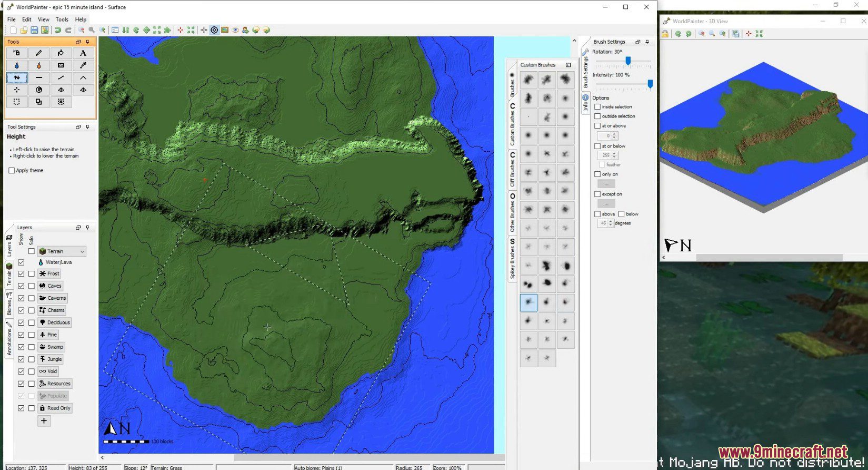This screenshot has width=868, height=470.
Task: Enable the Apply theme checkbox
Action: pos(12,170)
